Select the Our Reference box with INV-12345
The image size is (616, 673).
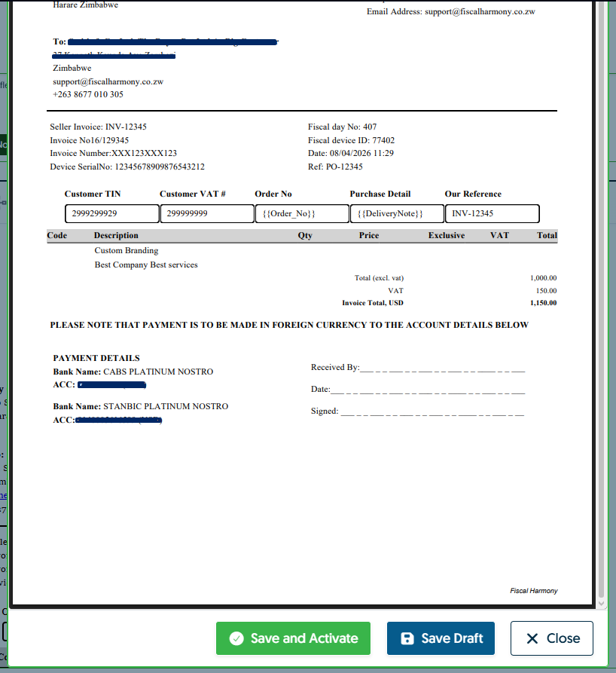click(491, 214)
